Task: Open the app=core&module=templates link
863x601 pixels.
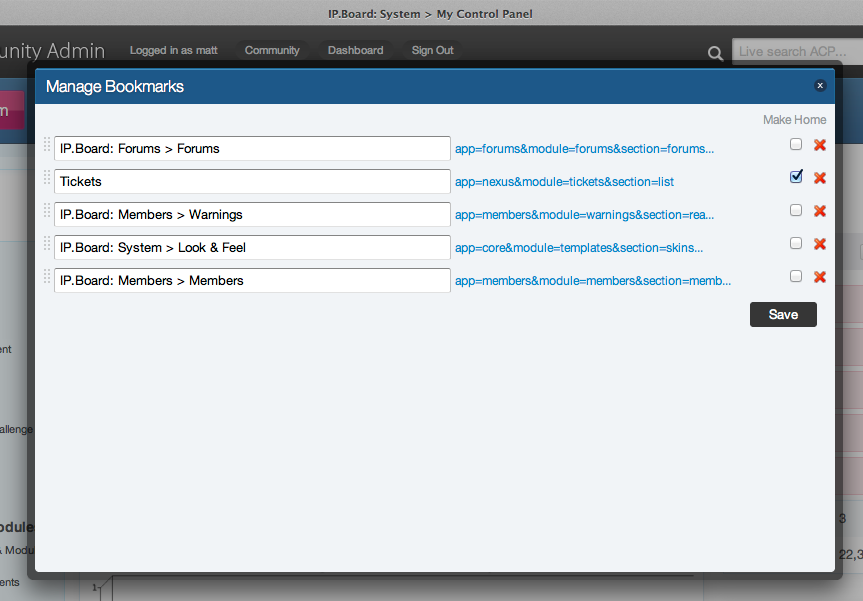Action: (578, 248)
